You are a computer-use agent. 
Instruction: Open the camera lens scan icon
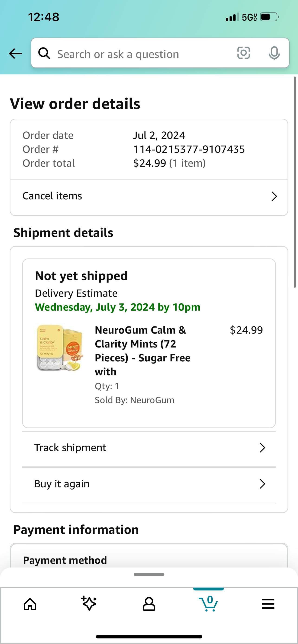click(x=243, y=53)
